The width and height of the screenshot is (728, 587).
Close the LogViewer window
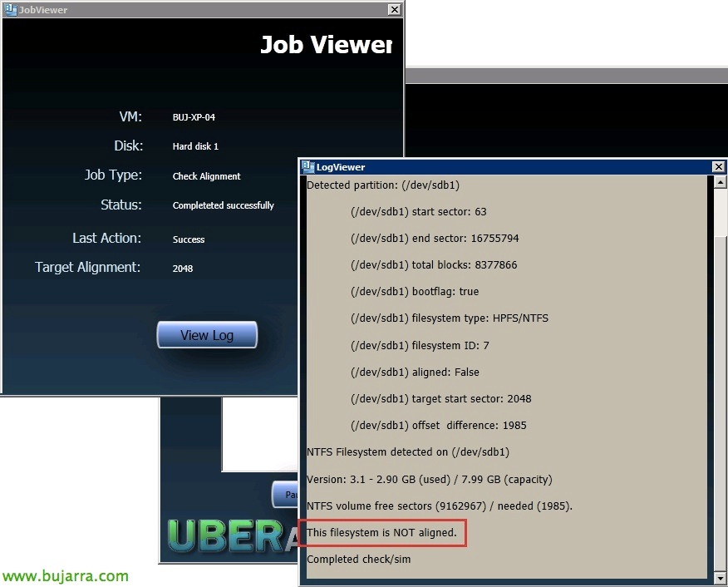tap(718, 166)
